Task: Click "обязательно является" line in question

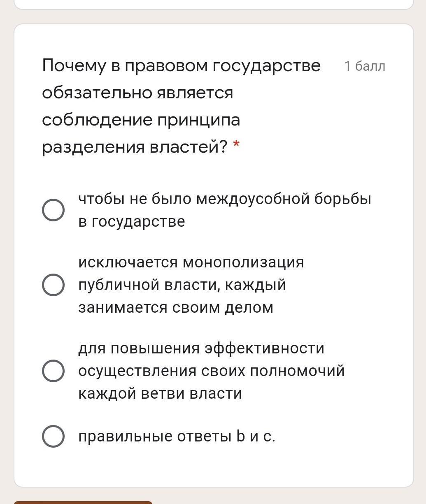Action: coord(137,93)
